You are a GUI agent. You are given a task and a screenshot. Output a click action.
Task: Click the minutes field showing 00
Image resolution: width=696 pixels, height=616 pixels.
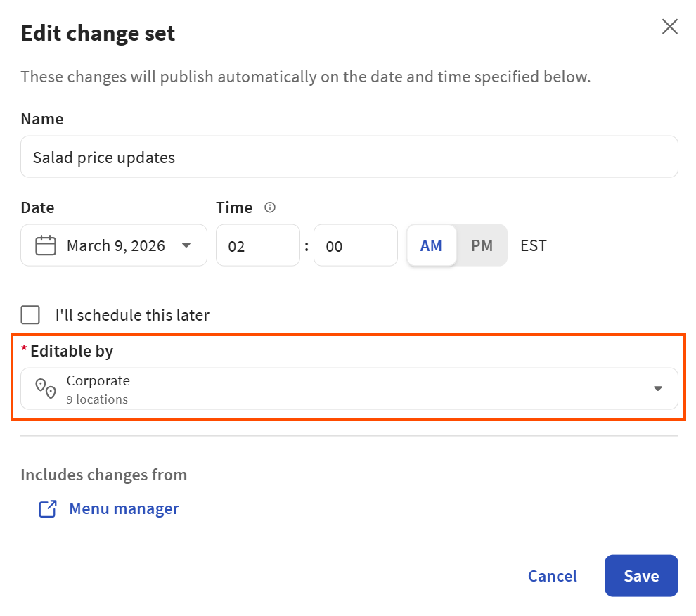coord(355,245)
